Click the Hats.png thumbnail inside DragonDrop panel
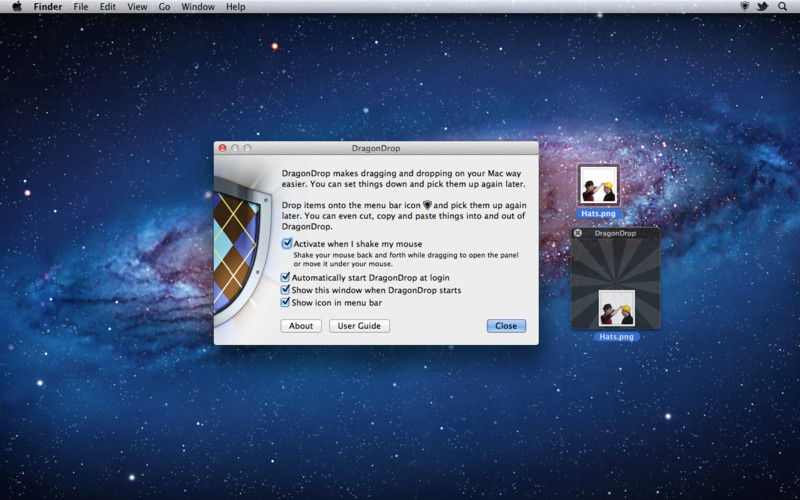Screen dimensions: 800x500 pyautogui.click(x=616, y=308)
